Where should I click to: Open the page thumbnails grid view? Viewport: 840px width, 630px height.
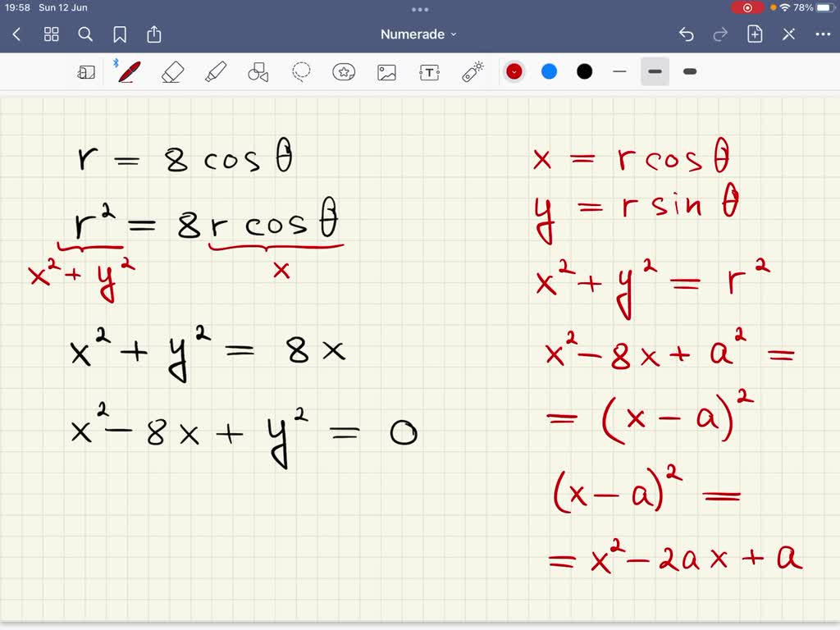[x=51, y=34]
